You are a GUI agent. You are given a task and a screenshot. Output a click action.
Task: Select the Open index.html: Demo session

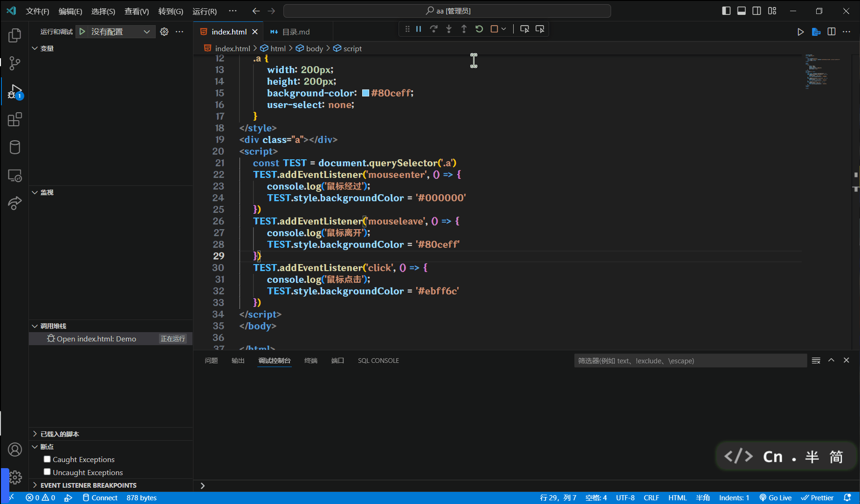(111, 339)
